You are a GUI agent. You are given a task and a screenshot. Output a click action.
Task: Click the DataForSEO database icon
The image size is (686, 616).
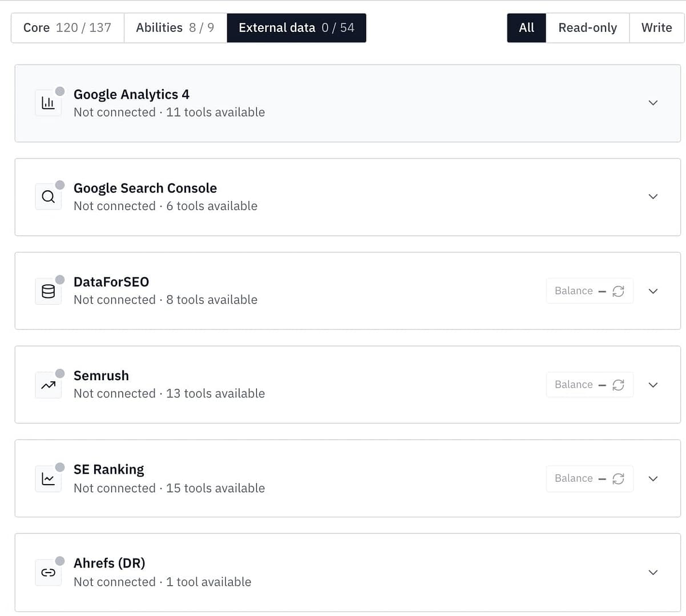[x=49, y=291]
